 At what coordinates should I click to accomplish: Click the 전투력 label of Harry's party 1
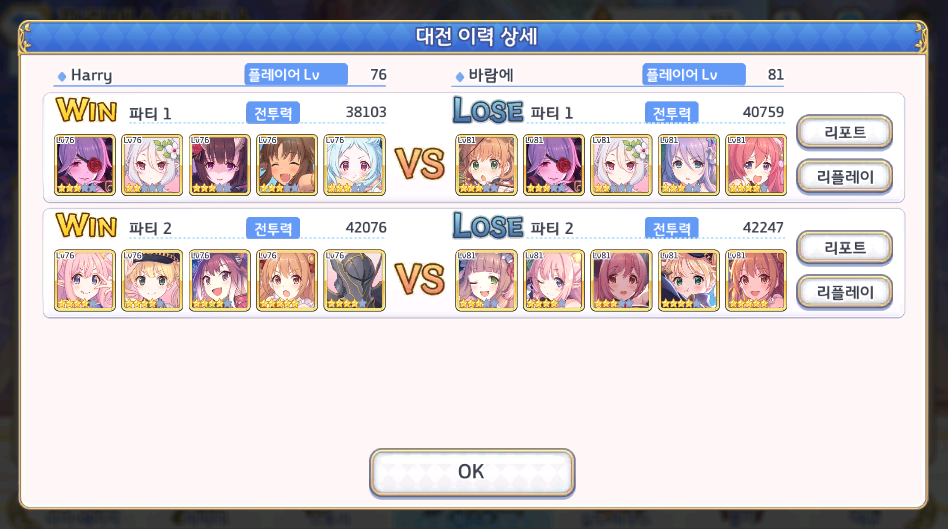coord(273,113)
